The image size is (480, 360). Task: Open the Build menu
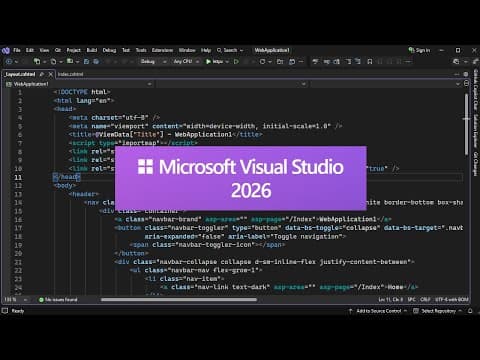92,50
